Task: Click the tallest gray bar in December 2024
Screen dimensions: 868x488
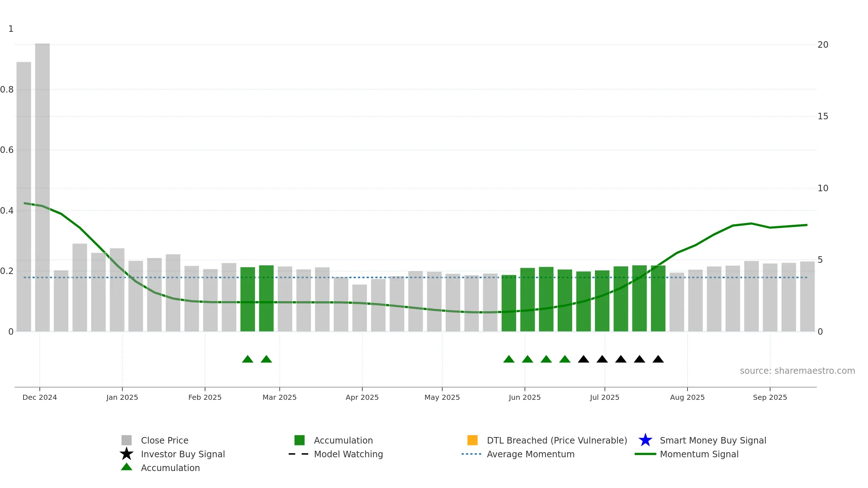Action: (42, 187)
